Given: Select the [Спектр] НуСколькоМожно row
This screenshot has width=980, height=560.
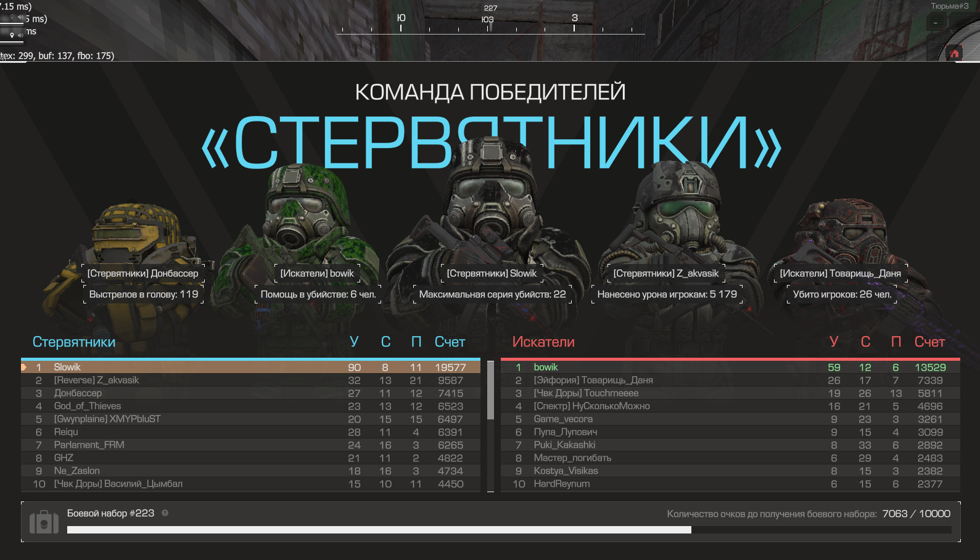Looking at the screenshot, I should point(730,406).
